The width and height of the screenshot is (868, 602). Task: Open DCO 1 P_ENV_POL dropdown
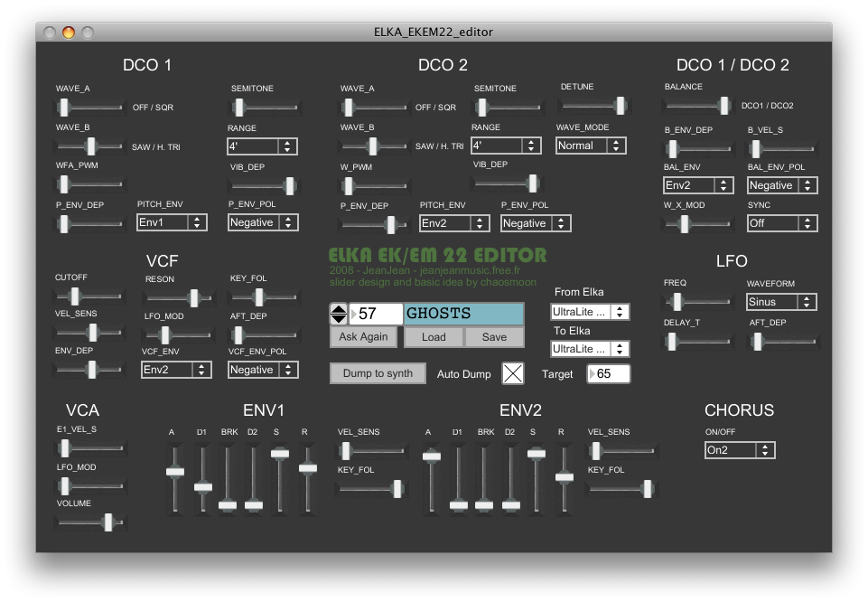pyautogui.click(x=263, y=222)
